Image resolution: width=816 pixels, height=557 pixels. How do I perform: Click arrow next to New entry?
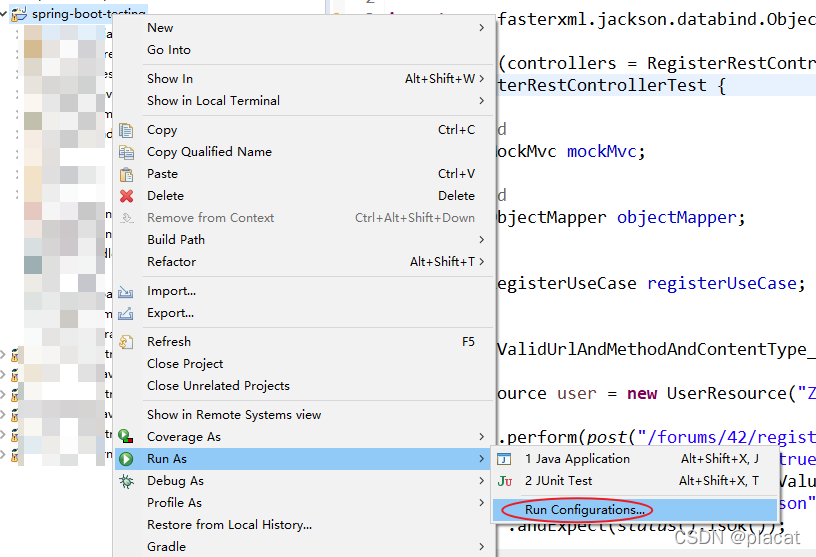click(482, 28)
